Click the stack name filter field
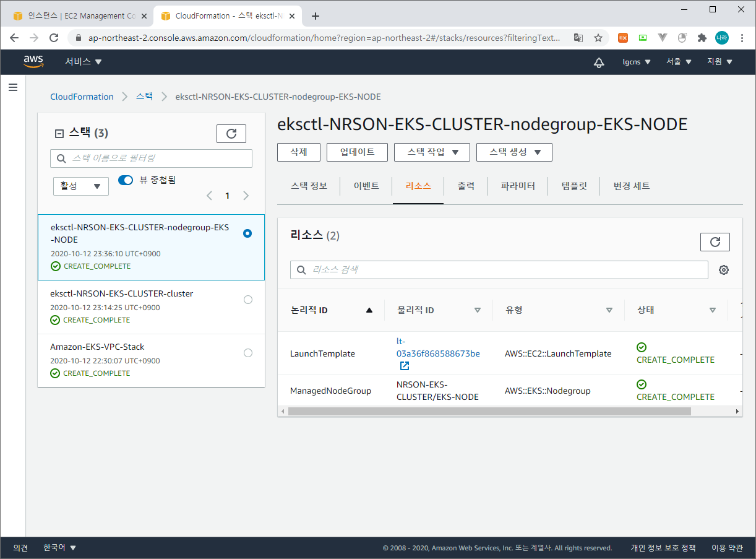 click(151, 158)
